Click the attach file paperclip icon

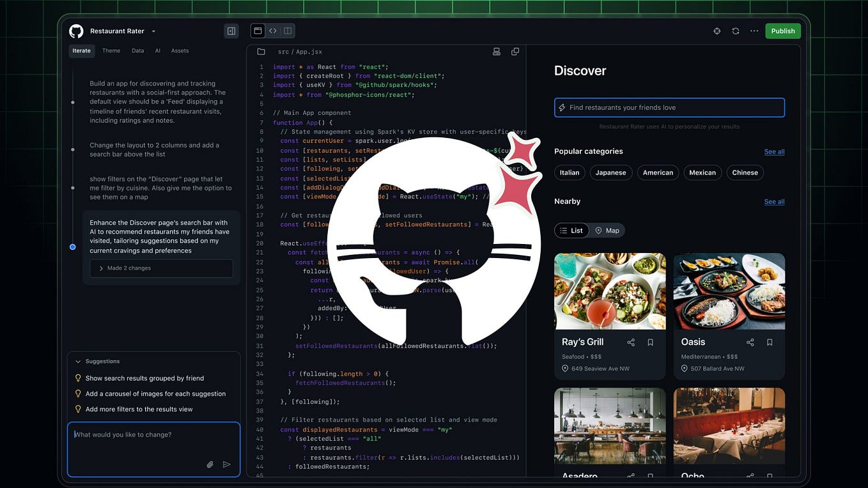point(210,464)
